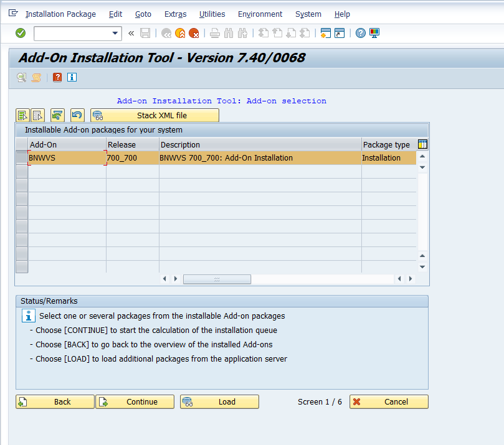Image resolution: width=504 pixels, height=445 pixels.
Task: Open a new SAP session
Action: 326,33
